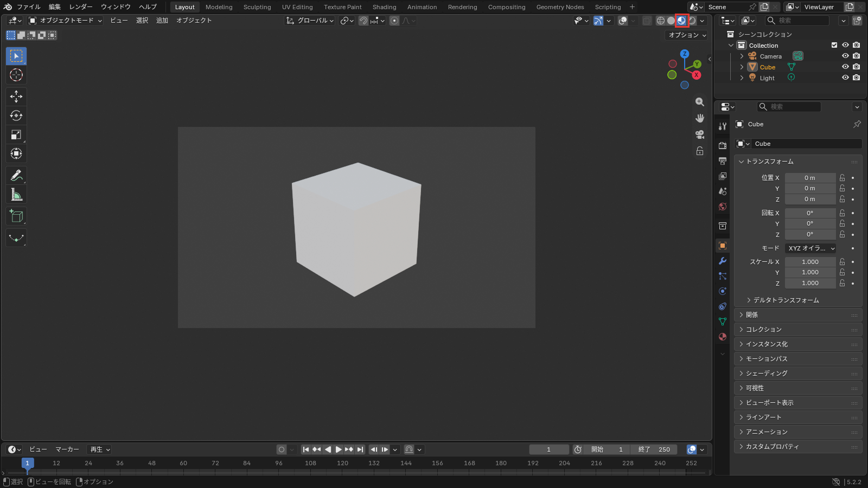The width and height of the screenshot is (868, 488).
Task: Expand the 可視性 panel
Action: [798, 388]
